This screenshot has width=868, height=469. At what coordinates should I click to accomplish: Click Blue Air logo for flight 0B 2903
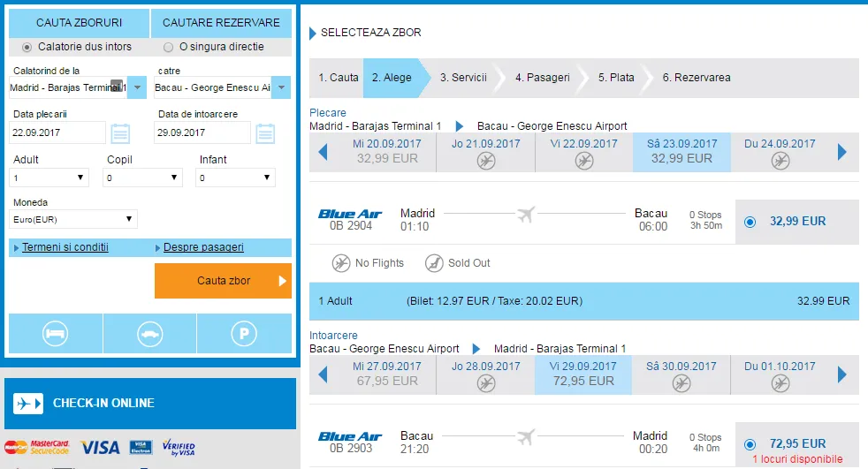click(x=350, y=437)
